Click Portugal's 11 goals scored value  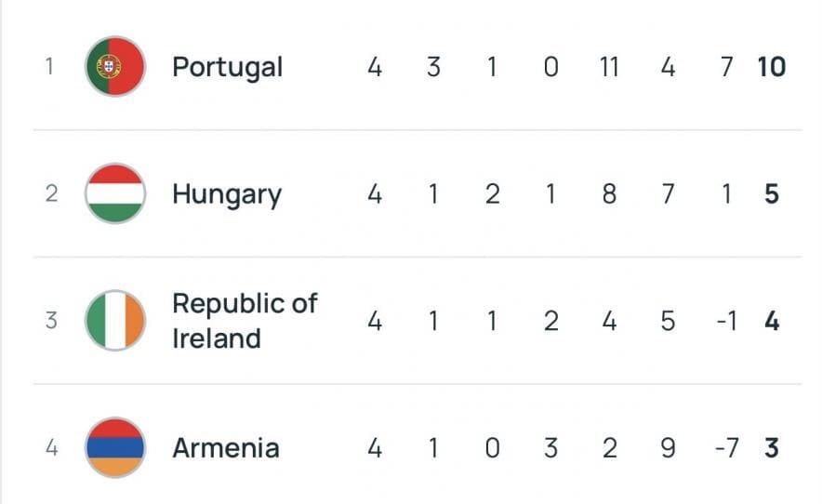tap(608, 67)
